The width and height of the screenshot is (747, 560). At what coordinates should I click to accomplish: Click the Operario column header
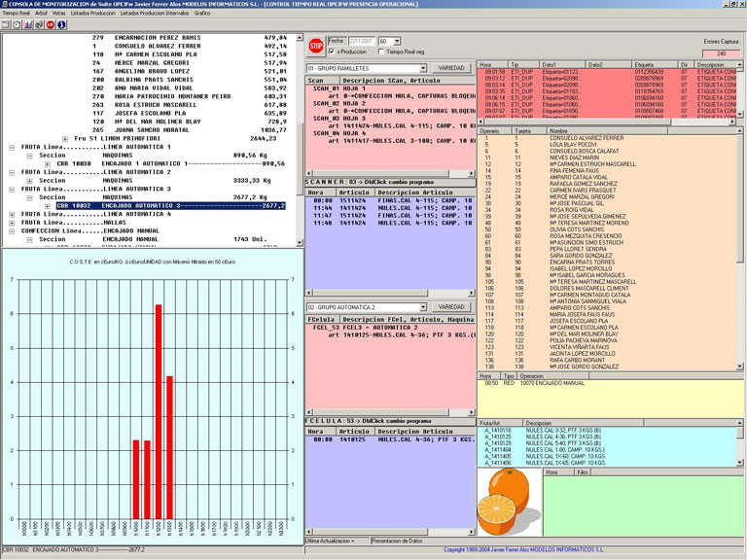[x=494, y=130]
